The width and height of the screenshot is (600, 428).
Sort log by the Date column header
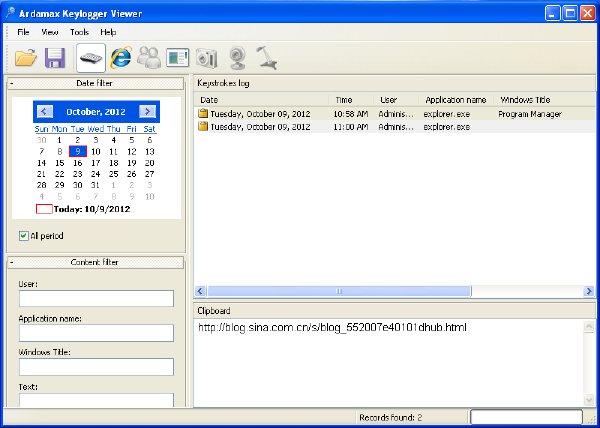point(262,100)
